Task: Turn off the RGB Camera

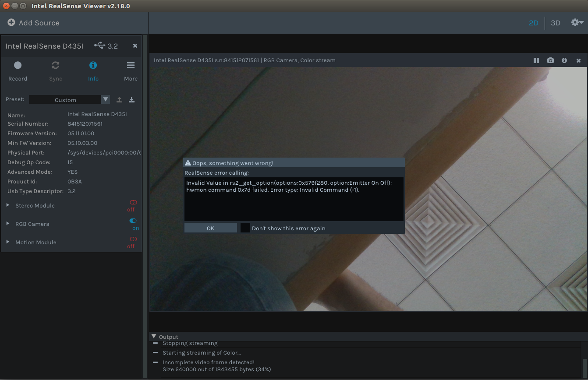Action: click(132, 221)
